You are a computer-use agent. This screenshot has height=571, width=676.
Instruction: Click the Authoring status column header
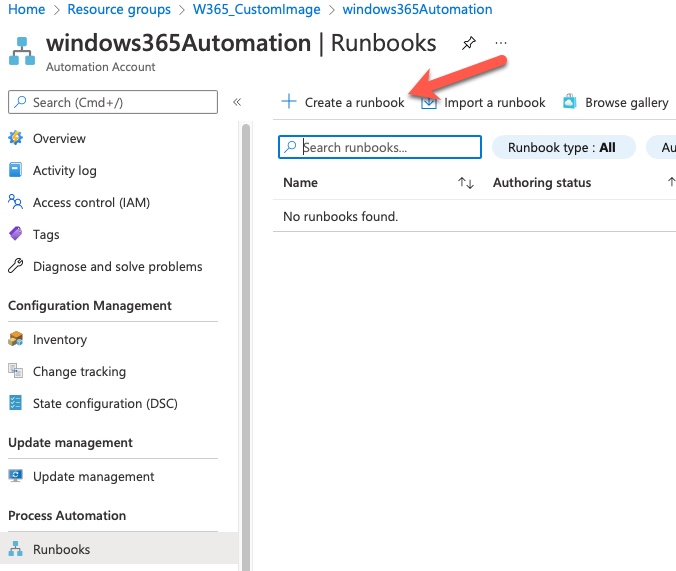coord(542,182)
